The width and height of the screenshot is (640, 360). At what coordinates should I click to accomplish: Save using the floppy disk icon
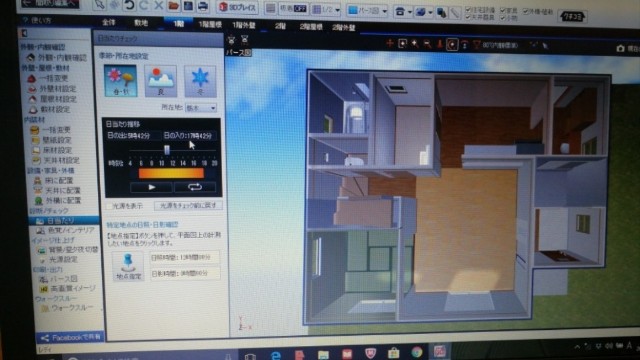[188, 6]
